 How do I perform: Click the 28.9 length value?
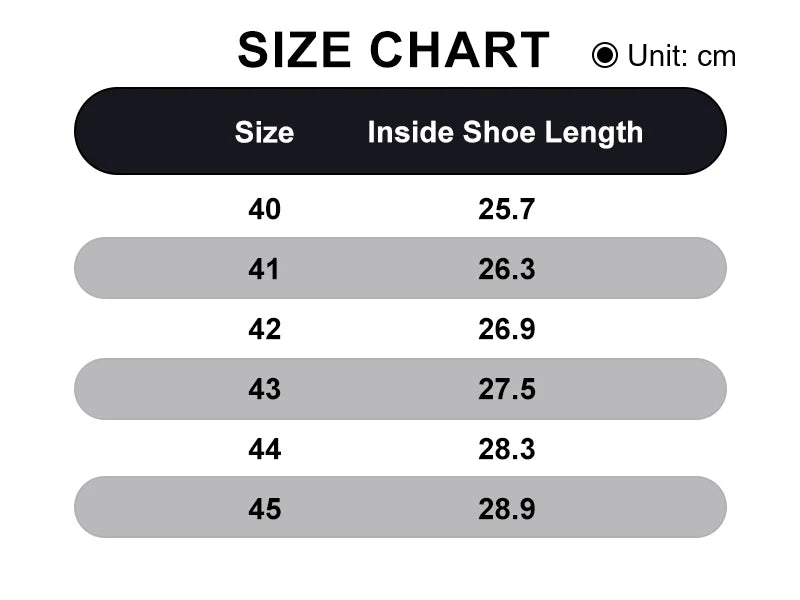[x=507, y=509]
